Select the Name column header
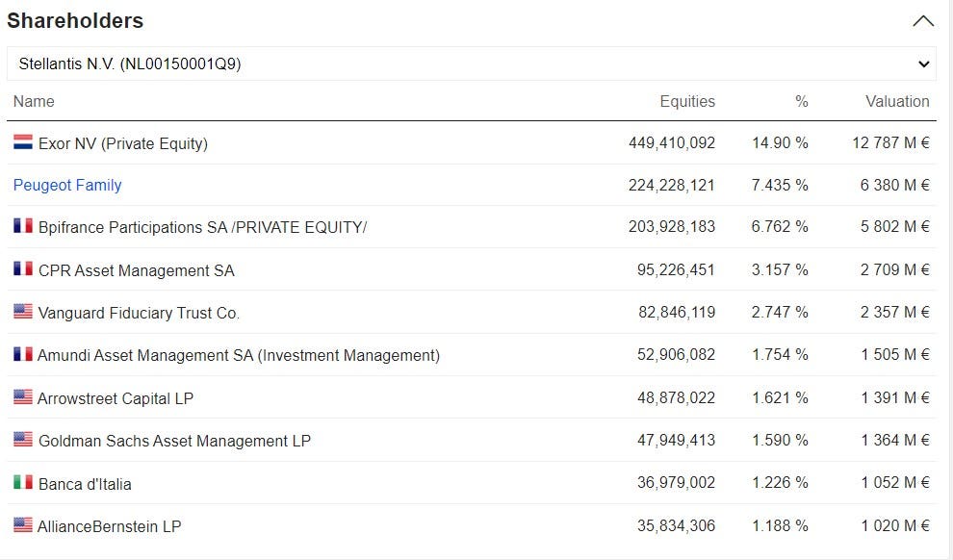Image resolution: width=953 pixels, height=560 pixels. coord(34,101)
